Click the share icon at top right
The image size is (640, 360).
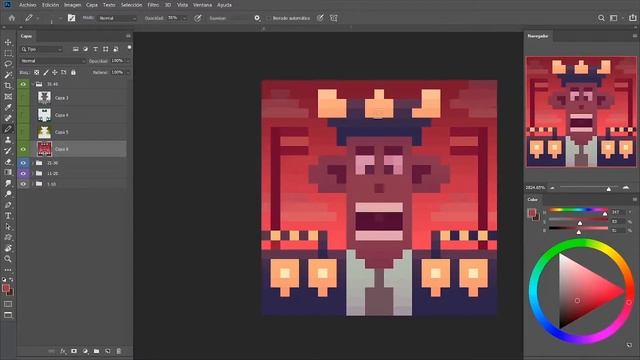pos(633,18)
